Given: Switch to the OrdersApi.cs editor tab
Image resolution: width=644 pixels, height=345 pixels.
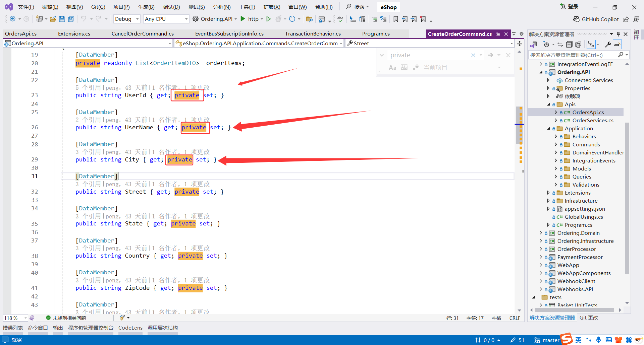Looking at the screenshot, I should click(21, 34).
